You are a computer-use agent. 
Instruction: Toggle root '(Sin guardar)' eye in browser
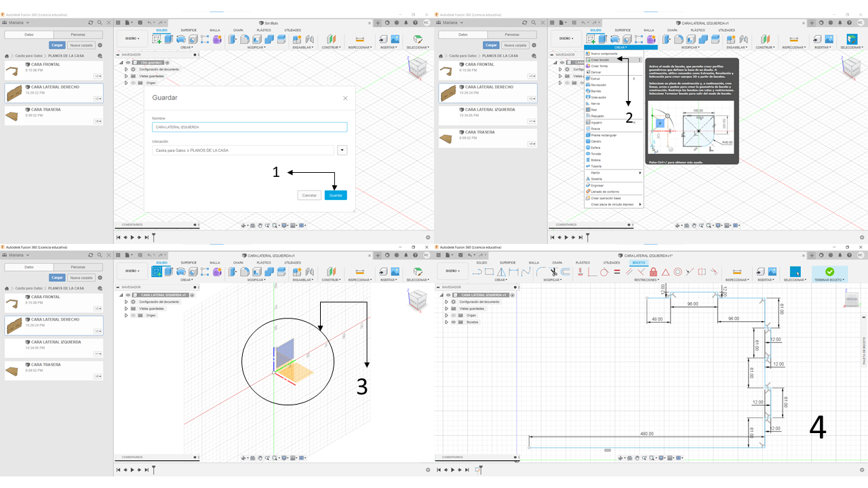click(127, 62)
